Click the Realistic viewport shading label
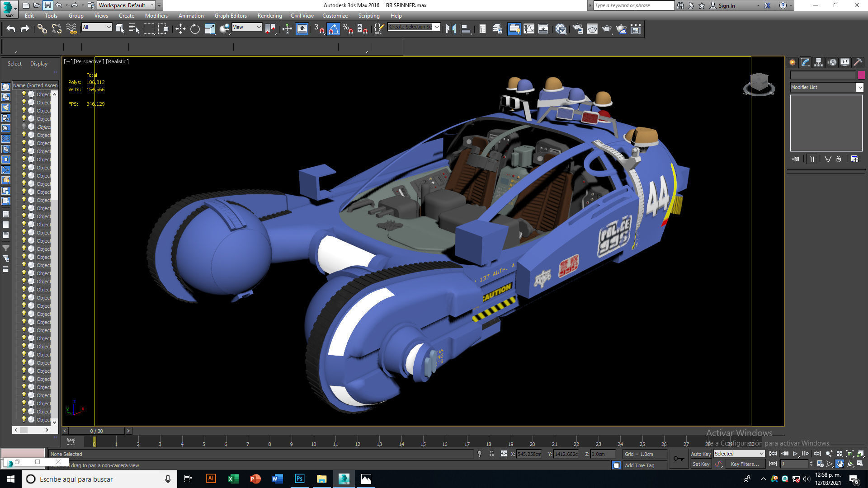The height and width of the screenshot is (488, 868). click(x=117, y=61)
